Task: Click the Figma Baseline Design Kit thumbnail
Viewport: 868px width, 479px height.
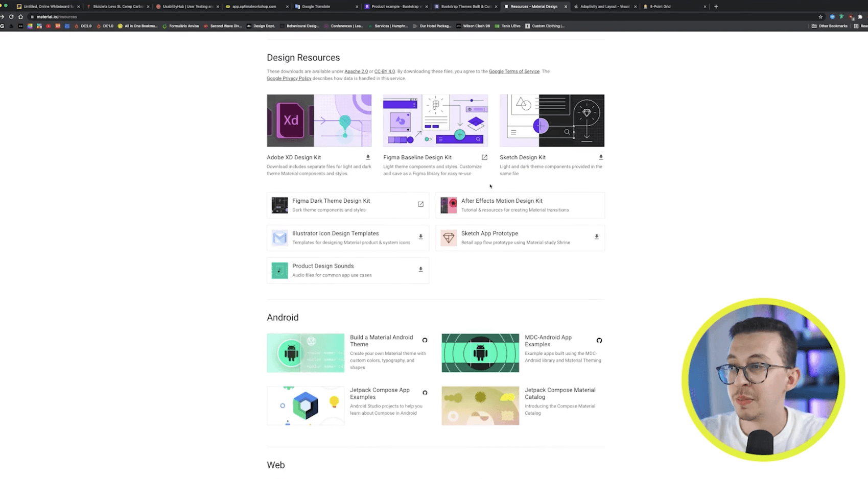Action: point(435,121)
